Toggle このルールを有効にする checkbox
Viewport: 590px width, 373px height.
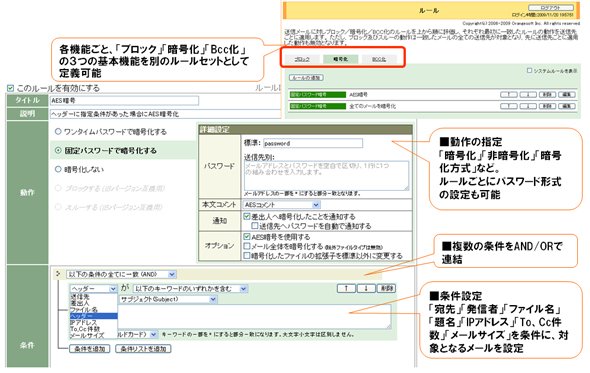tap(10, 88)
